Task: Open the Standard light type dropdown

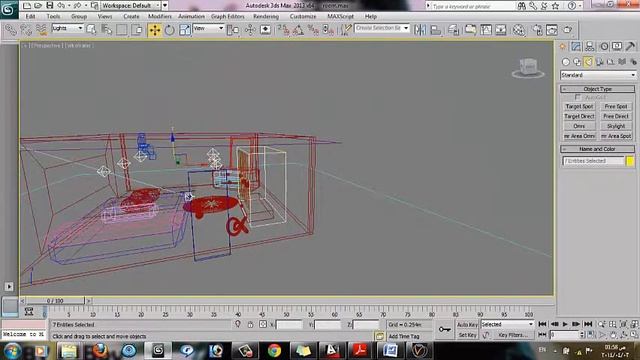Action: [x=598, y=75]
